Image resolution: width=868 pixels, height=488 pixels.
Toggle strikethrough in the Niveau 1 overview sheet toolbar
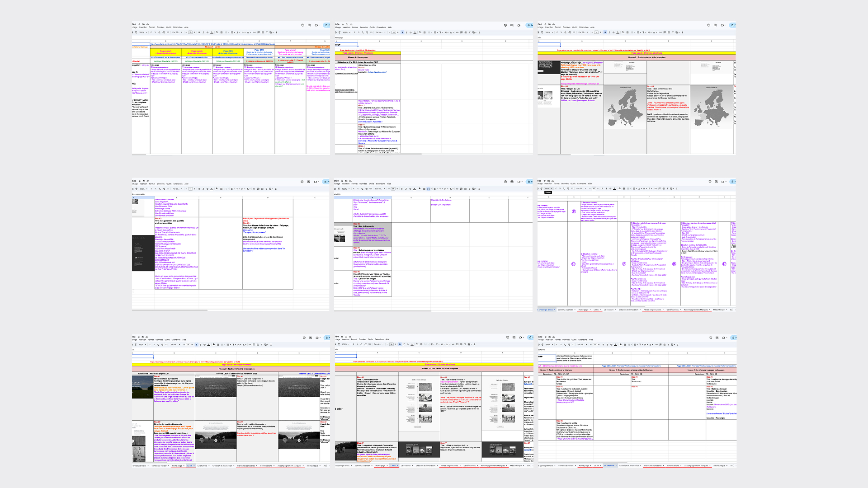[208, 33]
